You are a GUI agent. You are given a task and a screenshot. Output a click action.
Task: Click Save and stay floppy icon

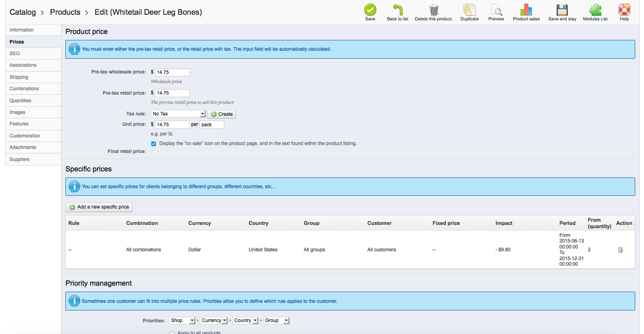coord(562,10)
